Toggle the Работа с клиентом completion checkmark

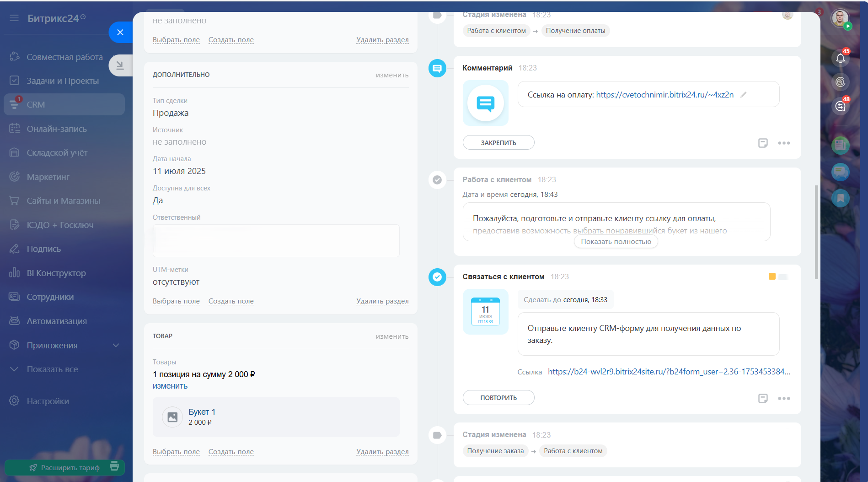click(437, 180)
